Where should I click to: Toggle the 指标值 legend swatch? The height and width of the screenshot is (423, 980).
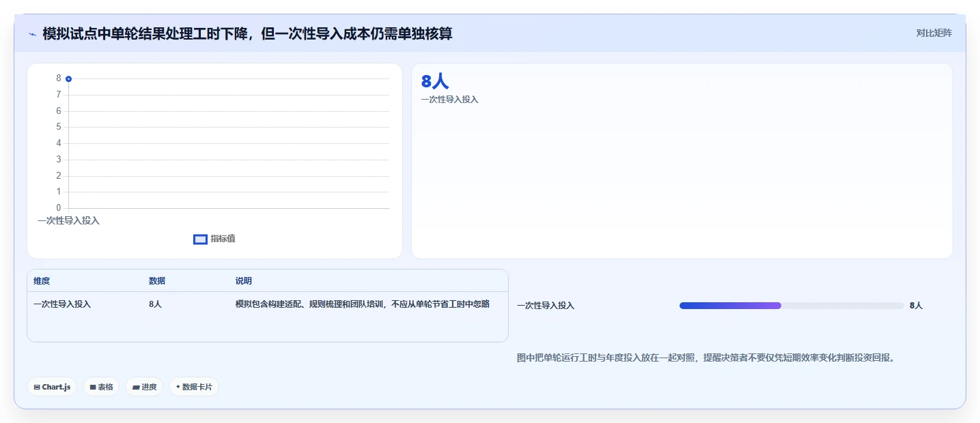(200, 239)
